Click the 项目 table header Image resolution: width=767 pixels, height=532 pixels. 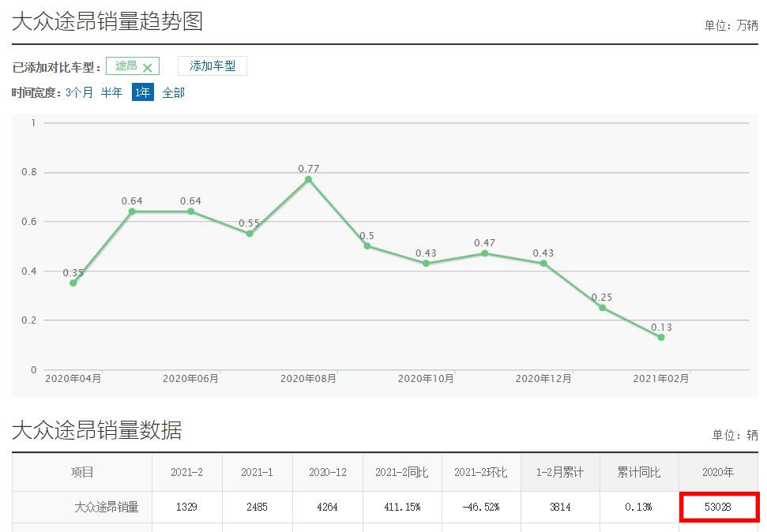click(x=82, y=472)
